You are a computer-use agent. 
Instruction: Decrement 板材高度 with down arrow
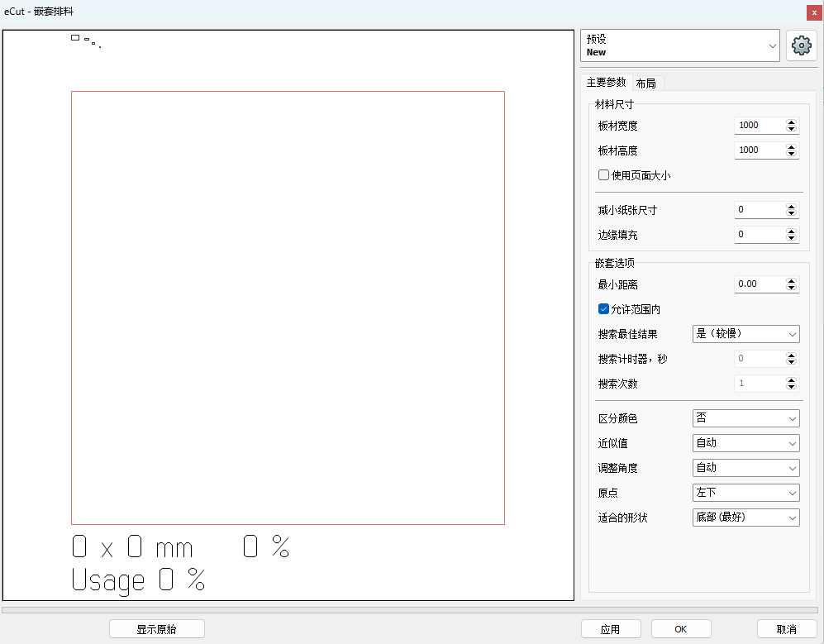[793, 154]
